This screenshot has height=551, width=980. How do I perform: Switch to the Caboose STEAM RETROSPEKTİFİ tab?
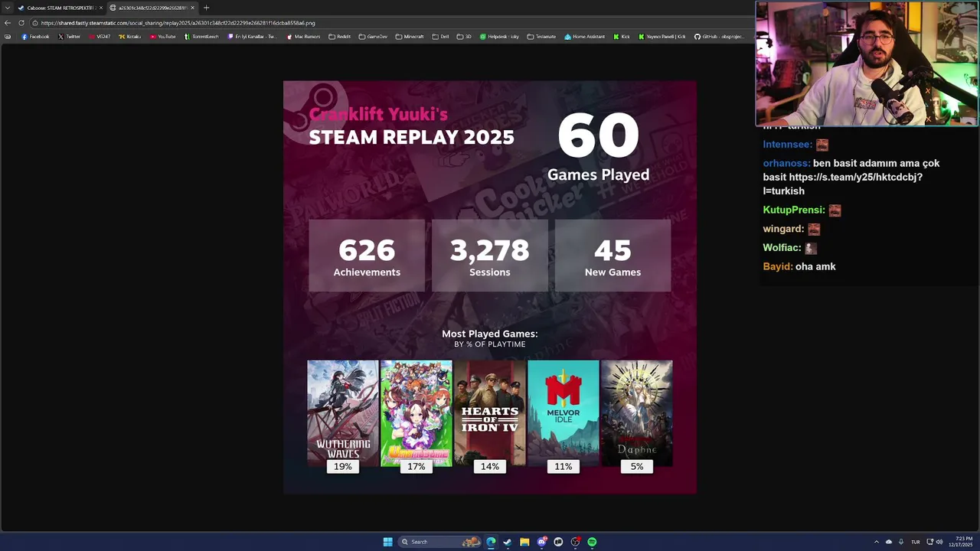tap(60, 8)
